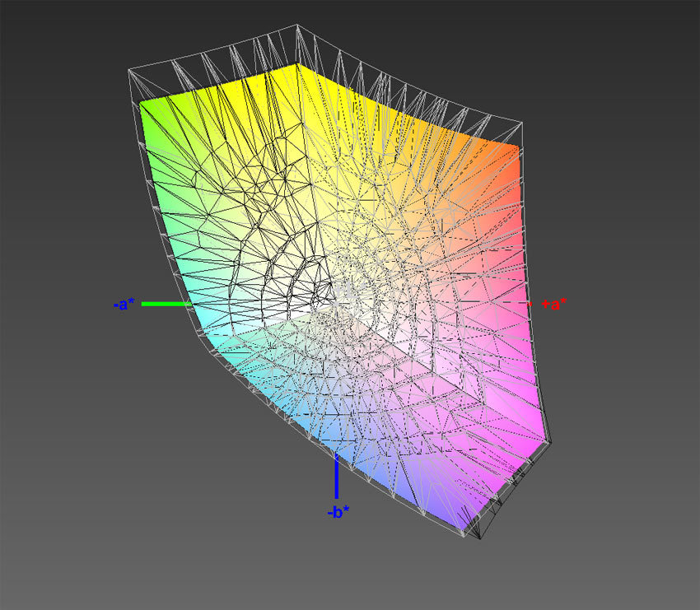The height and width of the screenshot is (610, 700).
Task: Click the green -a* axis line
Action: [x=166, y=305]
